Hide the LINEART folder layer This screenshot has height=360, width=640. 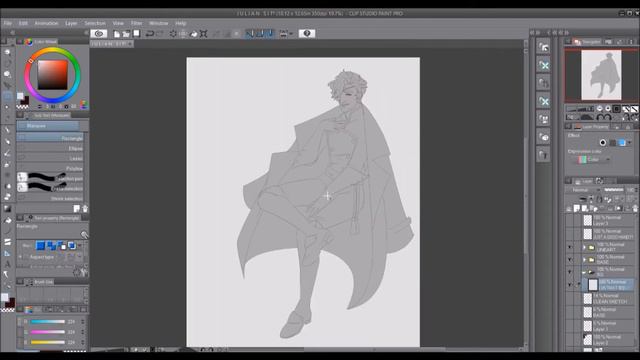pos(569,247)
